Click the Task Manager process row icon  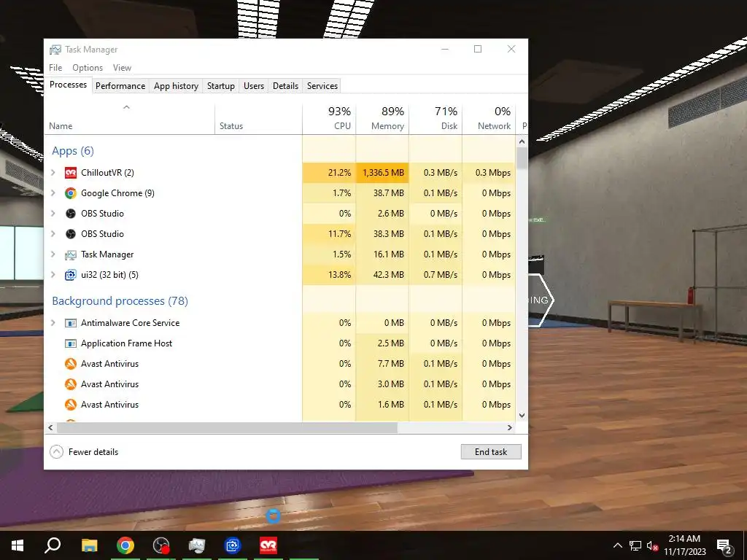coord(71,254)
